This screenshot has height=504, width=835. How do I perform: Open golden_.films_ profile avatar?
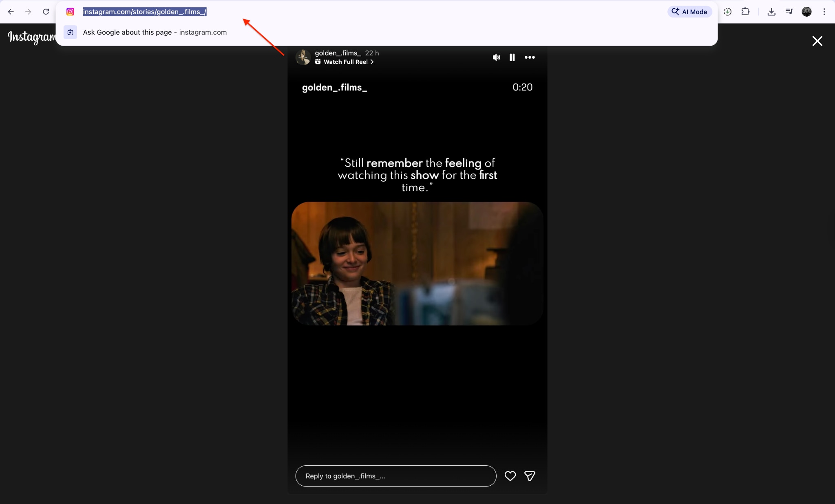click(303, 57)
